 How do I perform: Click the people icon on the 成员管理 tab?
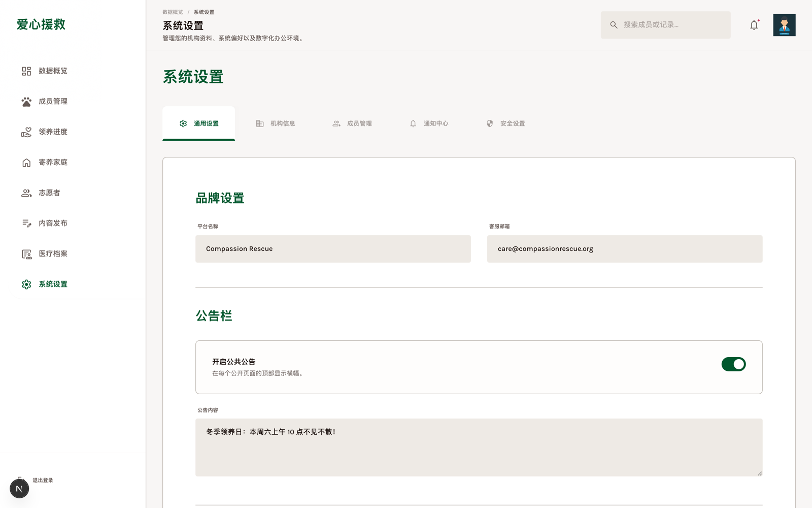click(x=336, y=123)
